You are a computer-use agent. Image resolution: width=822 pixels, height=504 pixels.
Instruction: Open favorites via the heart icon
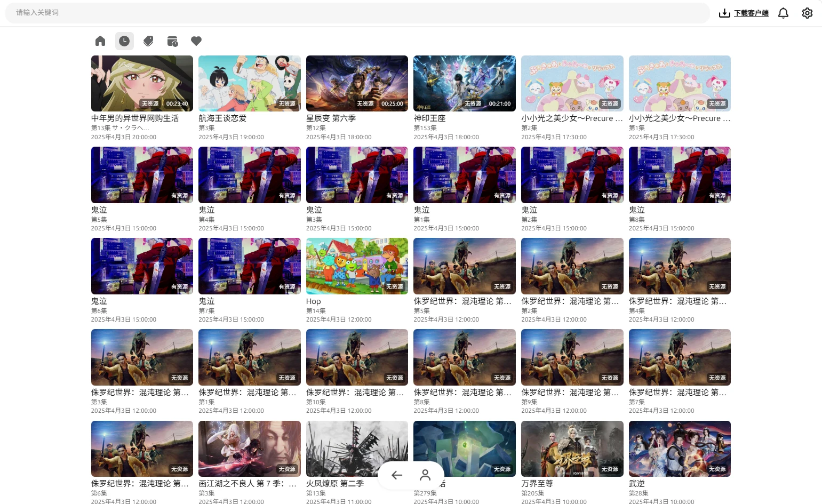tap(196, 41)
